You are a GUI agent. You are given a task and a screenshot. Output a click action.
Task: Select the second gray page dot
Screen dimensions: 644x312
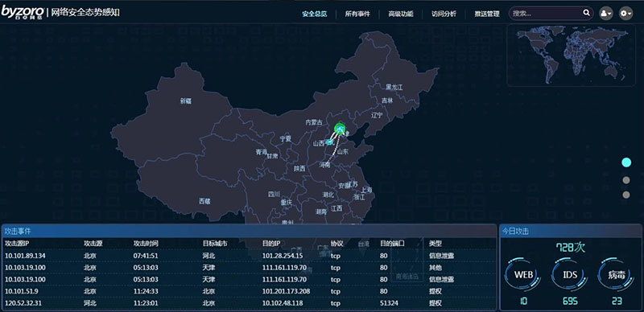pos(626,180)
